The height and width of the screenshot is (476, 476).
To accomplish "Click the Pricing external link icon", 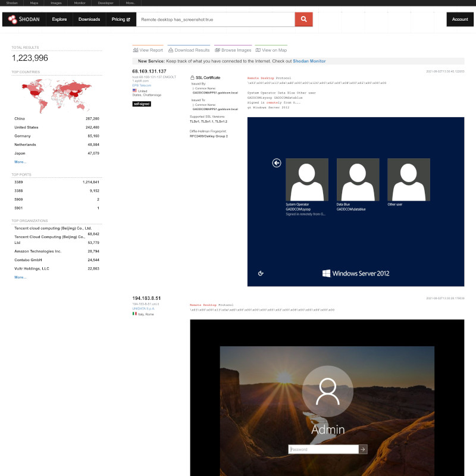I will tap(128, 20).
